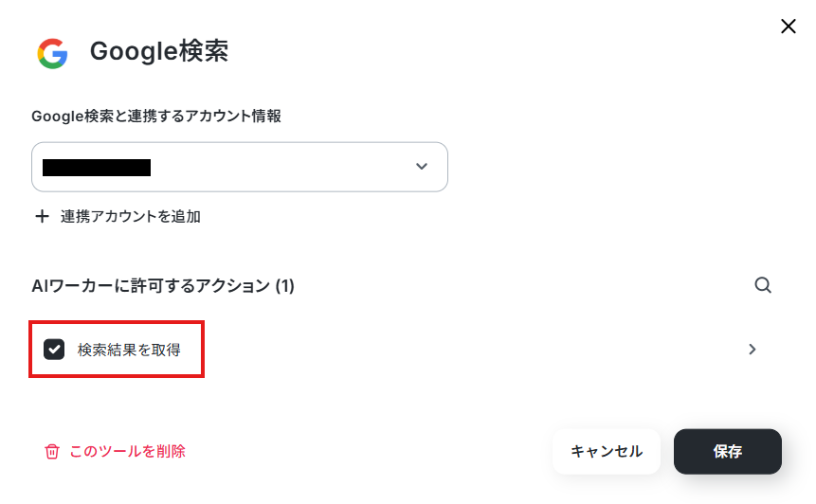The height and width of the screenshot is (504, 816).
Task: Click the redacted account name in selector
Action: pos(97,168)
